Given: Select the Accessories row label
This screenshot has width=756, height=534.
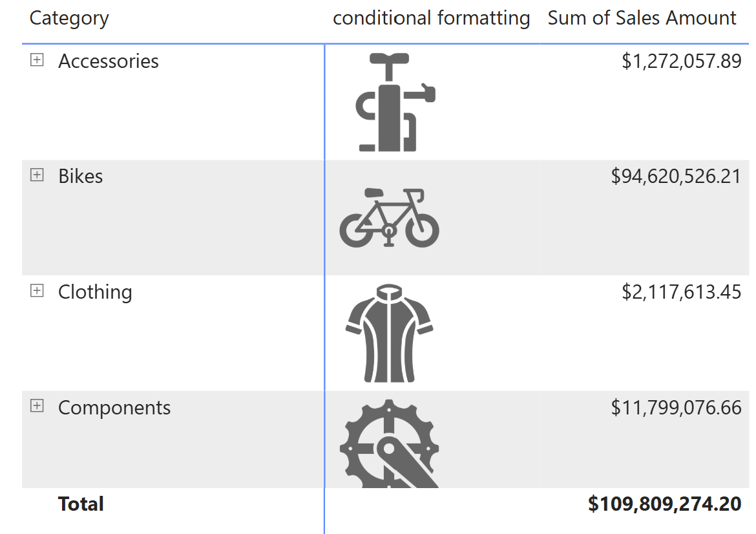Looking at the screenshot, I should 109,61.
